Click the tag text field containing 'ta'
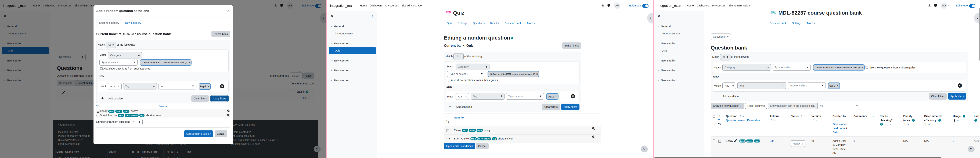Screen dimensions: 980x158 point(177,86)
